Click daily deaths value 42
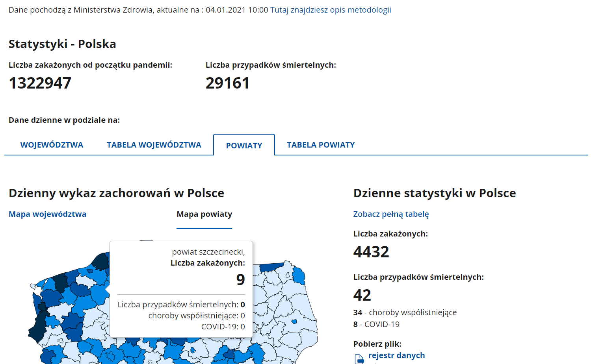591x364 pixels. point(362,295)
